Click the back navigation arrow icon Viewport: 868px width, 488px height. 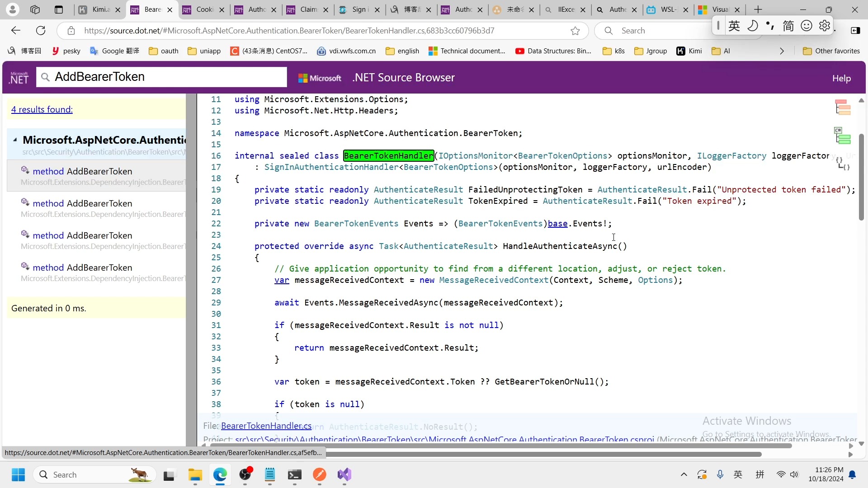(x=15, y=30)
